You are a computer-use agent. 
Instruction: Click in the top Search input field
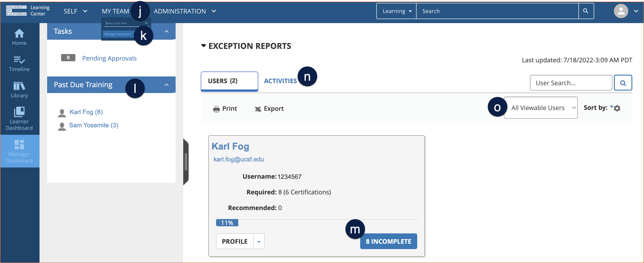498,11
